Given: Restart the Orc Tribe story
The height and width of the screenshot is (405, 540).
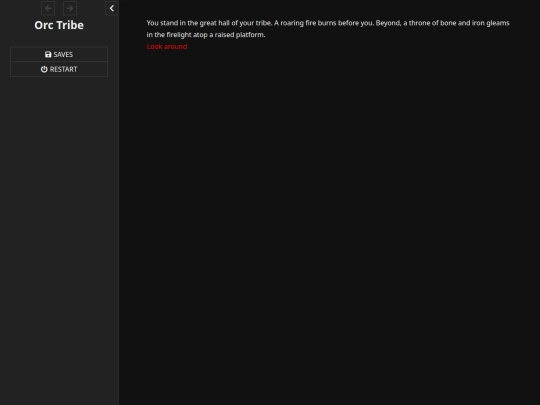Looking at the screenshot, I should tap(59, 69).
